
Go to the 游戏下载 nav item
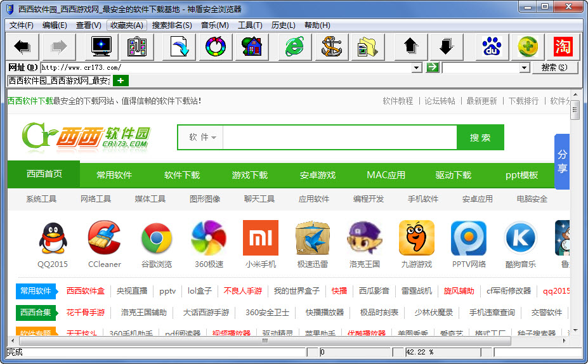(x=250, y=175)
